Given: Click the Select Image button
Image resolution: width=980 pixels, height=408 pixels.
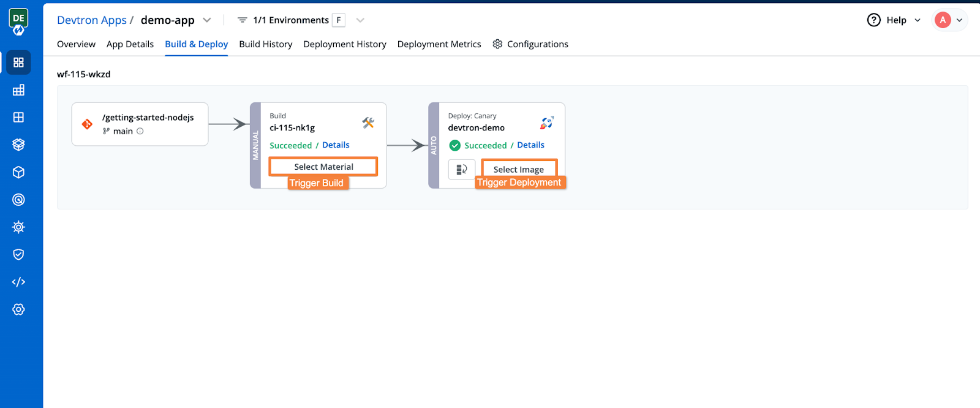Looking at the screenshot, I should click(519, 169).
